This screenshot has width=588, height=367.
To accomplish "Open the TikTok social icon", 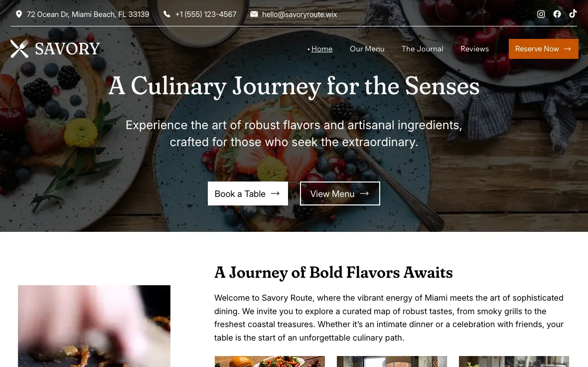I will pyautogui.click(x=573, y=14).
